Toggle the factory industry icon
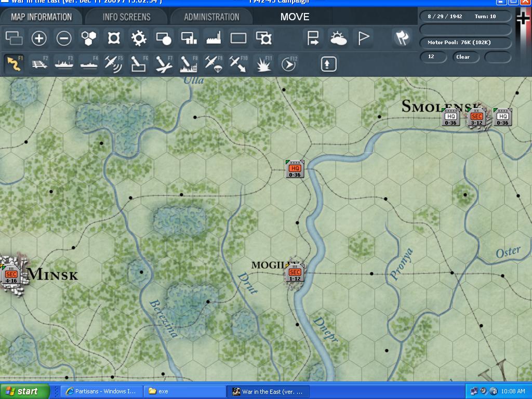532x399 pixels. [x=214, y=38]
